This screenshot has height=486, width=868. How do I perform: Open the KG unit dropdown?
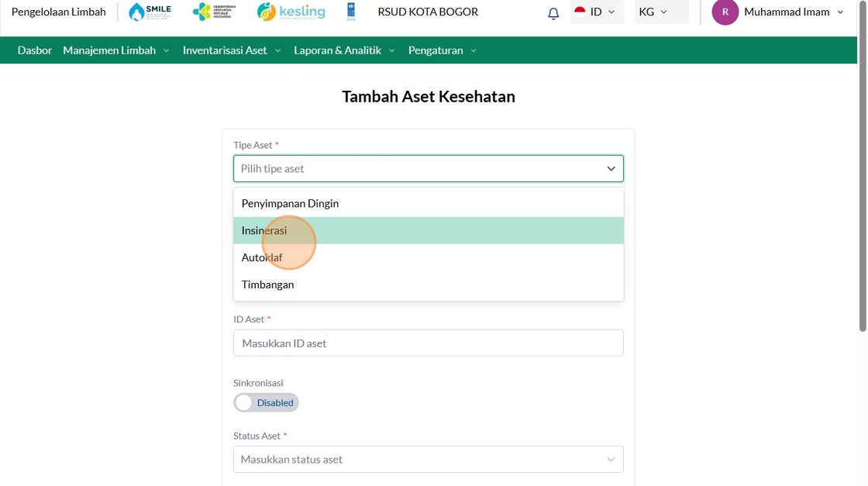pos(653,12)
